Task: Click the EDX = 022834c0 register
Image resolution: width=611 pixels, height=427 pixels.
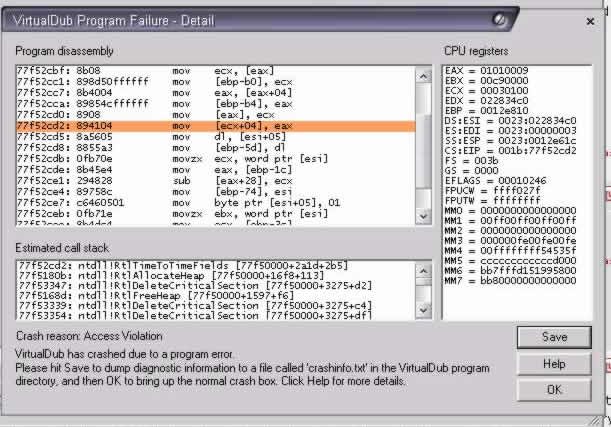Action: pos(487,101)
